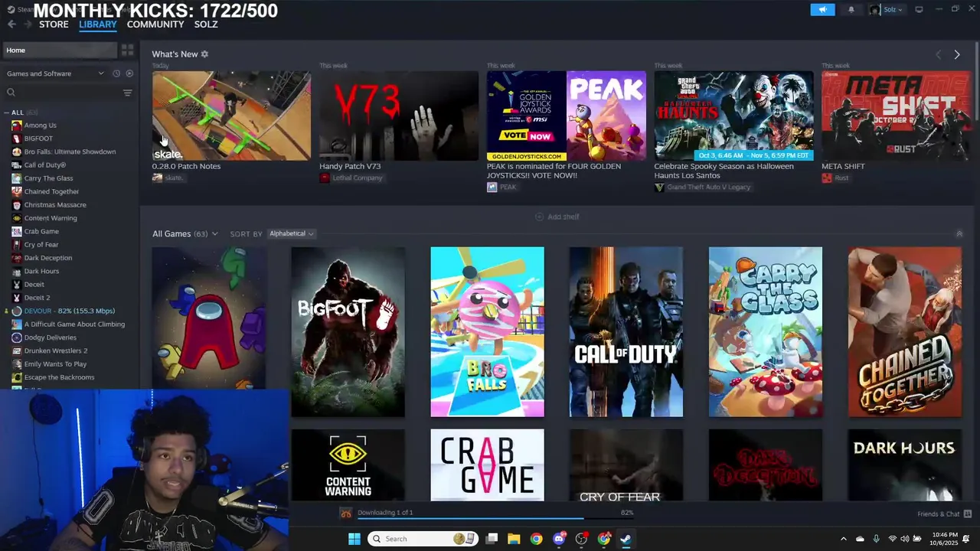This screenshot has height=551, width=980.
Task: Click the Content Warning sidebar icon
Action: point(17,218)
